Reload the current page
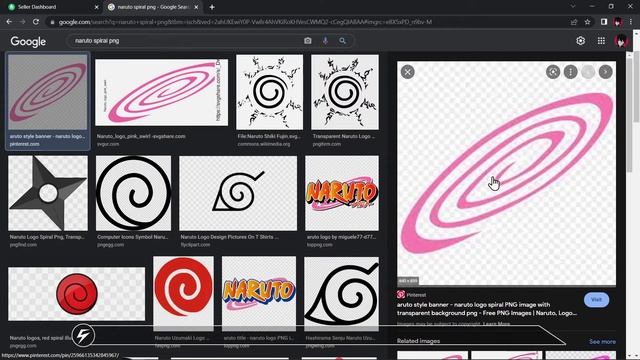Viewport: 640px width, 360px height. (36, 22)
